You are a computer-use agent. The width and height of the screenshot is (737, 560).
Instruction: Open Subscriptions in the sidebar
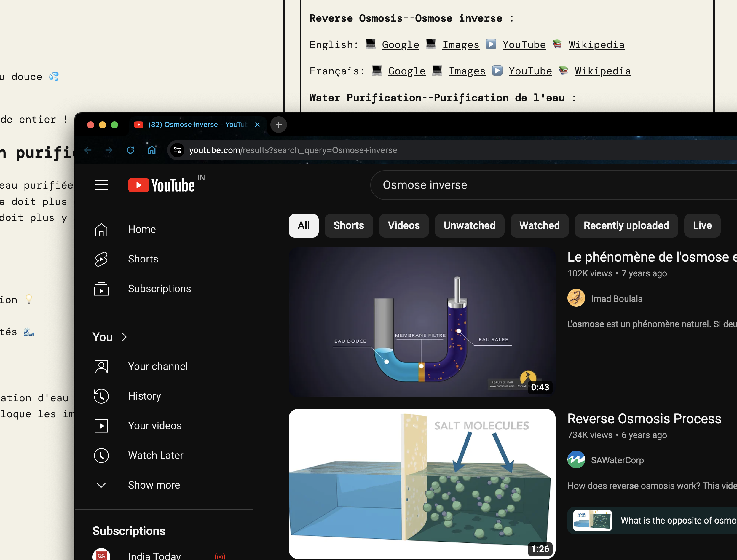coord(159,289)
